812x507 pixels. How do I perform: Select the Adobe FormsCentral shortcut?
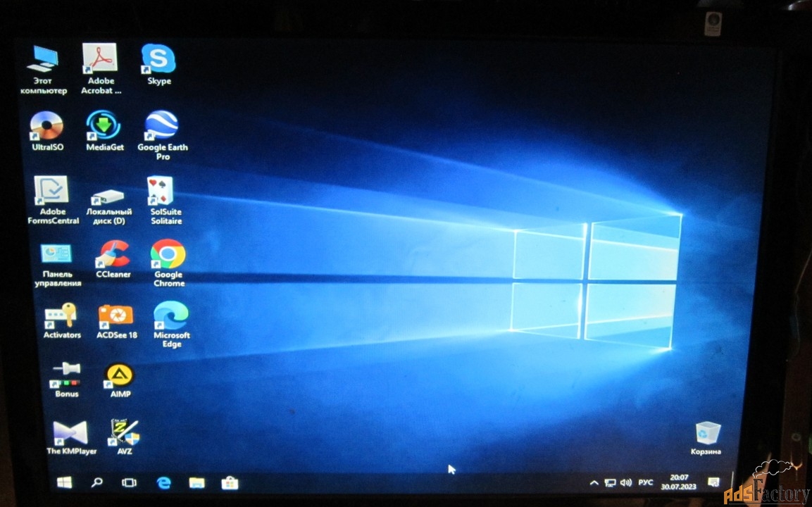(53, 200)
